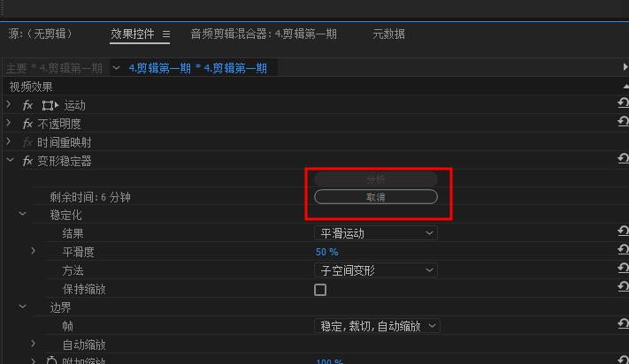This screenshot has height=364, width=629.
Task: Click the 取消 button to stop analysis
Action: click(x=375, y=197)
